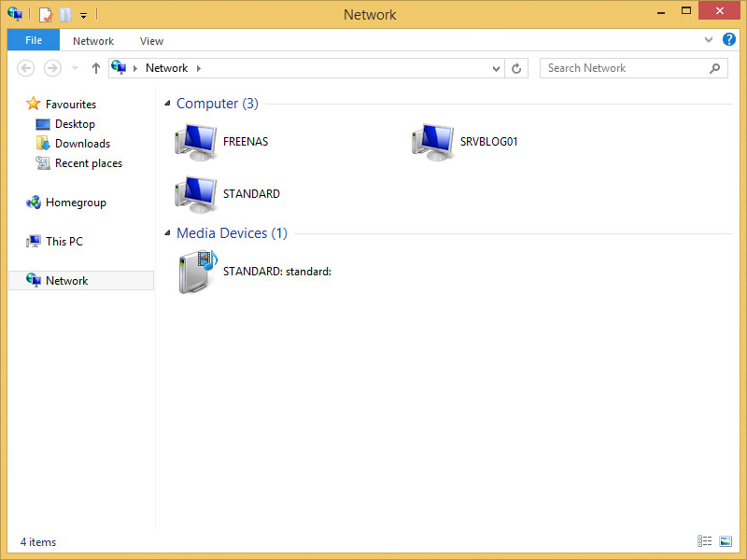Click the Refresh button in address bar
Image resolution: width=747 pixels, height=560 pixels.
click(x=517, y=68)
